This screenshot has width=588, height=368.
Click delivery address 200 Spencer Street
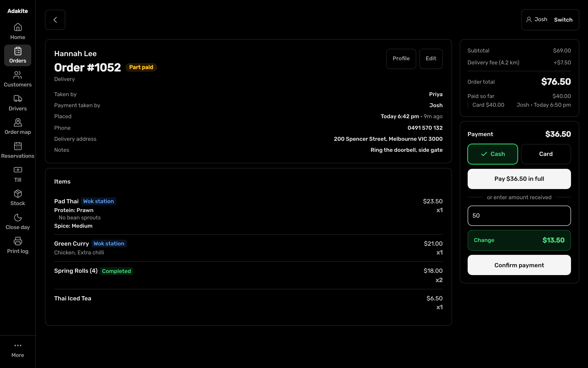(388, 139)
